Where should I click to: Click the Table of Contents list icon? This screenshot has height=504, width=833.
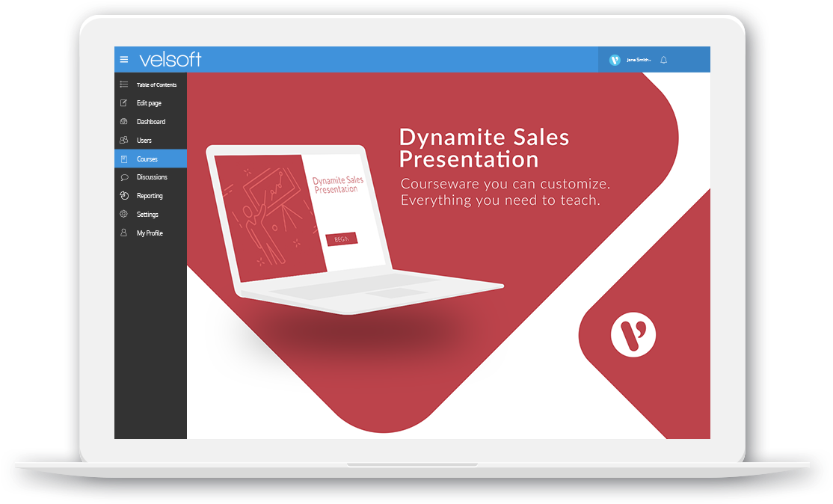click(x=124, y=84)
